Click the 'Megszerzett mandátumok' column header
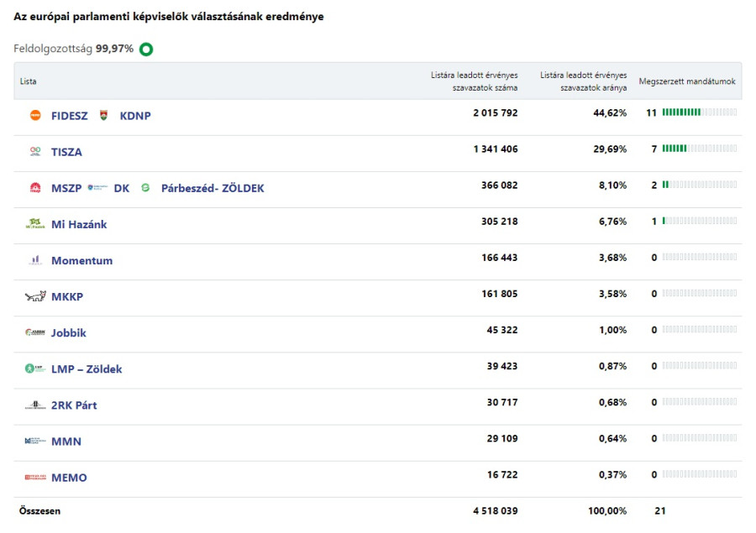Image resolution: width=756 pixels, height=533 pixels. [687, 81]
